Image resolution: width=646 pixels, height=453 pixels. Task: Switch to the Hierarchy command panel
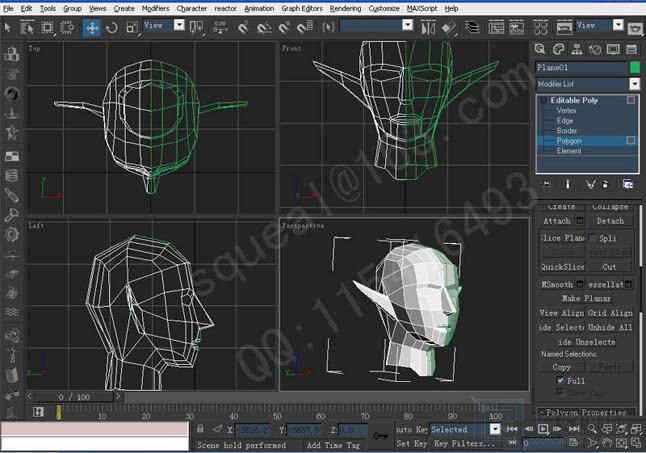[x=577, y=49]
